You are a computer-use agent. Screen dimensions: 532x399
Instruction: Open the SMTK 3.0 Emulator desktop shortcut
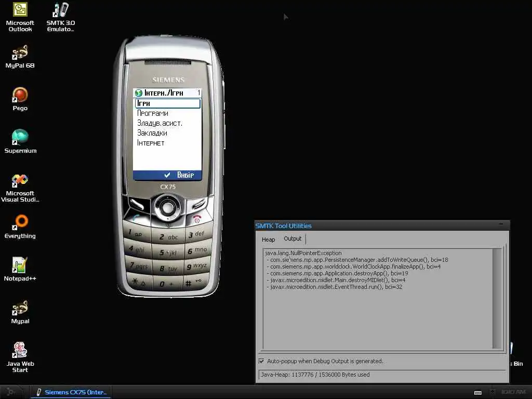click(x=60, y=17)
